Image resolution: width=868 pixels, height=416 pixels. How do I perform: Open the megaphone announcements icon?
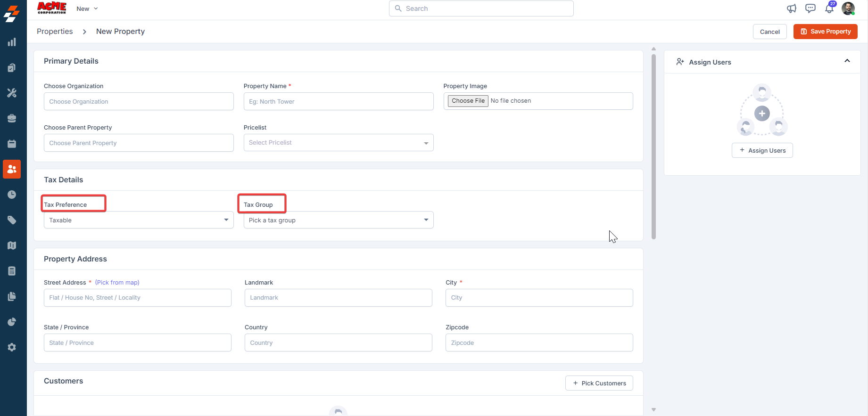pyautogui.click(x=792, y=8)
